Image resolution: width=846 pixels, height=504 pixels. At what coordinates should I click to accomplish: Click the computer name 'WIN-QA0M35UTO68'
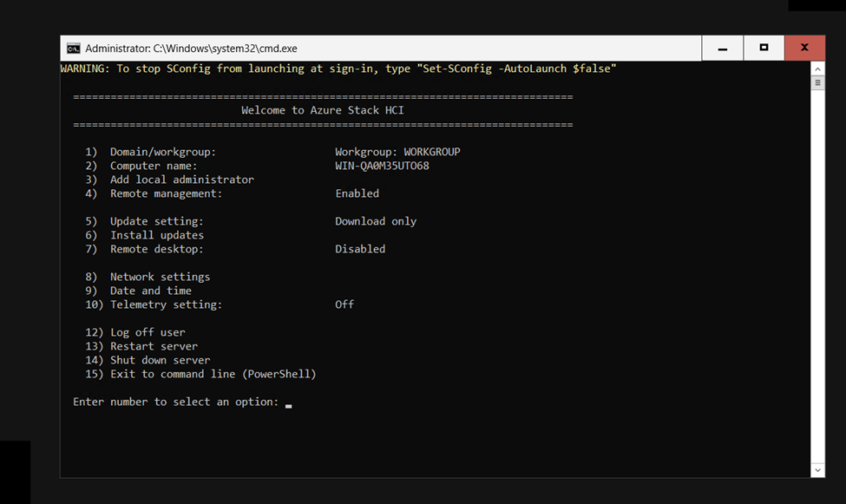click(382, 167)
